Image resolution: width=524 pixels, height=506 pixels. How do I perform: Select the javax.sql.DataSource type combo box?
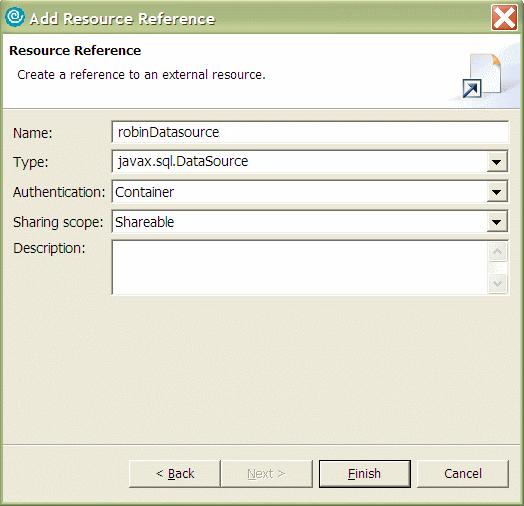coord(310,162)
